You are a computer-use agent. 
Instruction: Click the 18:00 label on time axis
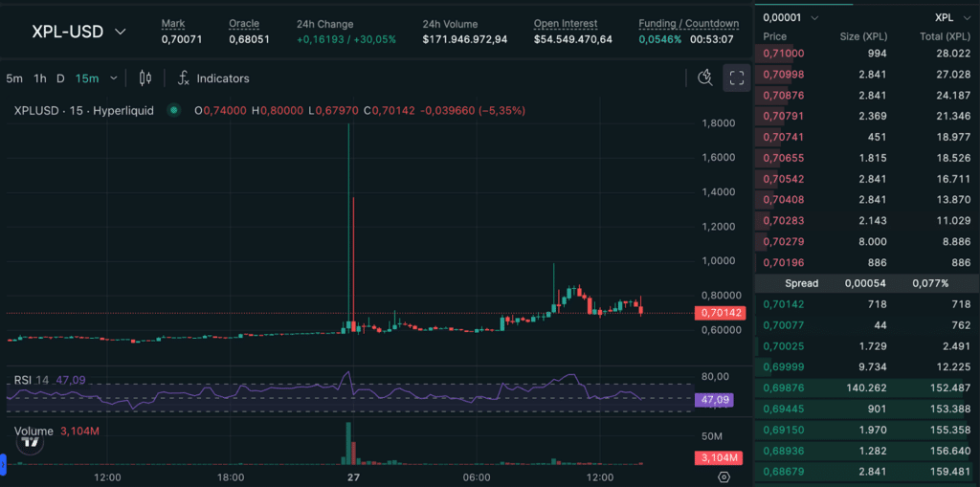coord(231,477)
